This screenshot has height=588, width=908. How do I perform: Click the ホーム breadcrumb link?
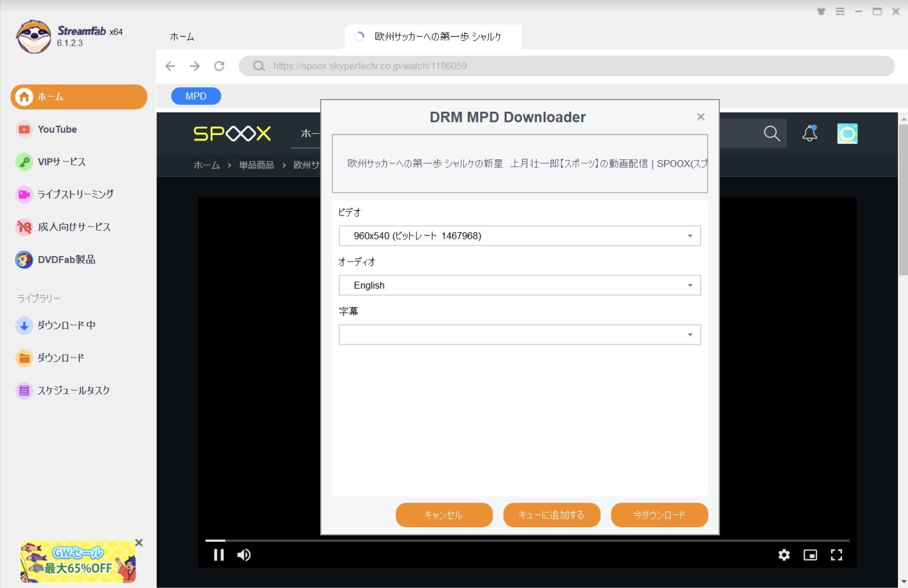pos(206,165)
